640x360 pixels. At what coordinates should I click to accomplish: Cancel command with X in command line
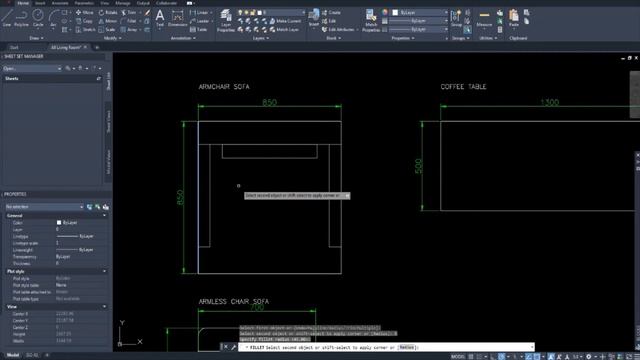226,347
